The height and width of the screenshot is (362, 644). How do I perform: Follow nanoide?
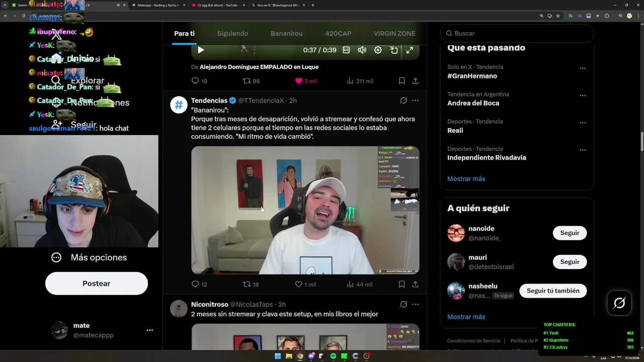click(x=570, y=233)
